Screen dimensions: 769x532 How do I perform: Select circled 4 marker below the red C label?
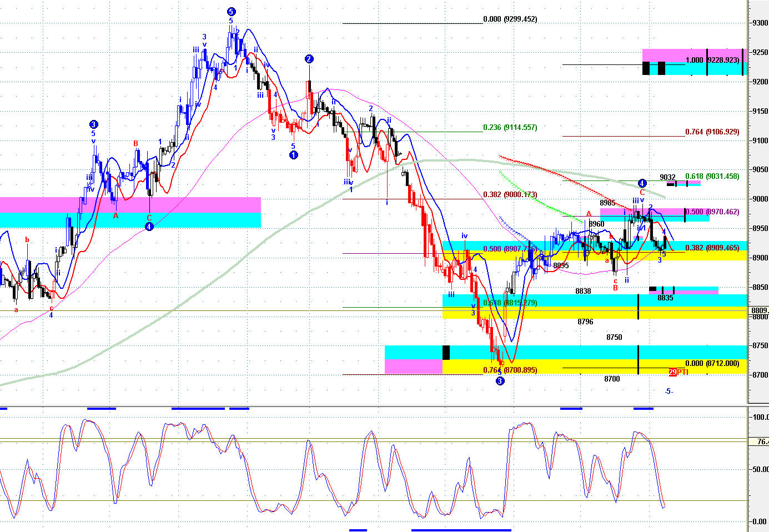click(149, 227)
